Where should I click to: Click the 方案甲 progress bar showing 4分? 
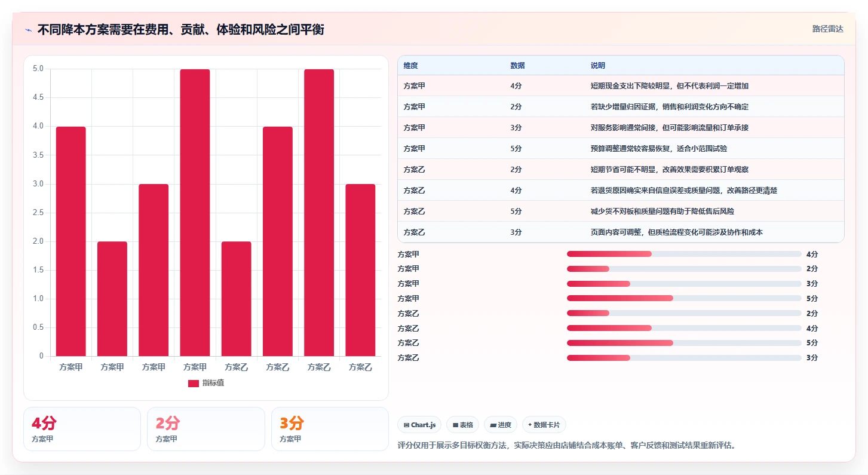684,254
